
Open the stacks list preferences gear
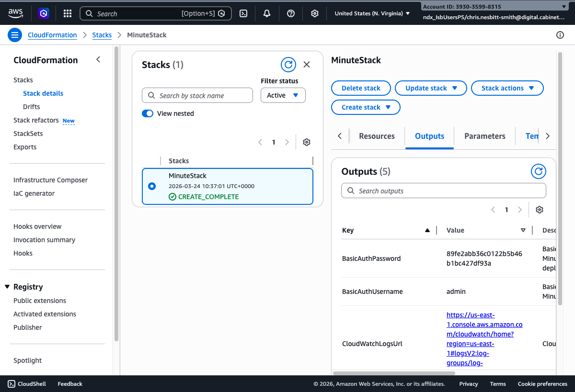pyautogui.click(x=306, y=142)
